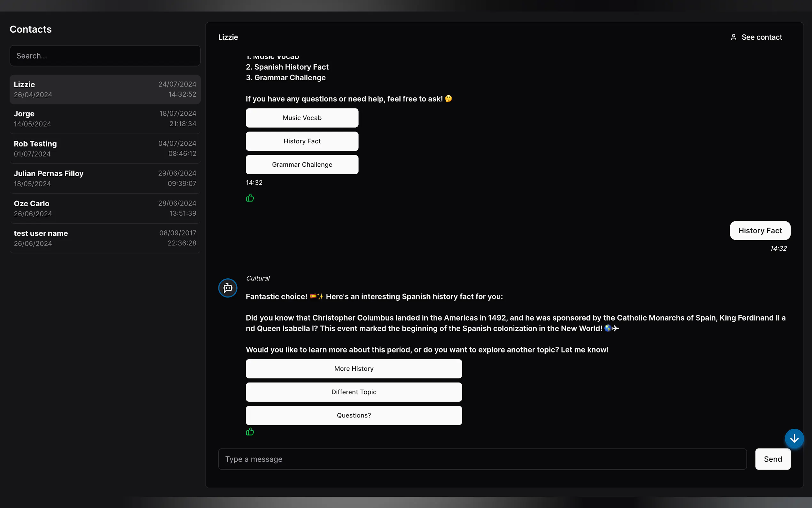Open the chat with Julian Pernas Filloy
The width and height of the screenshot is (812, 508).
105,179
